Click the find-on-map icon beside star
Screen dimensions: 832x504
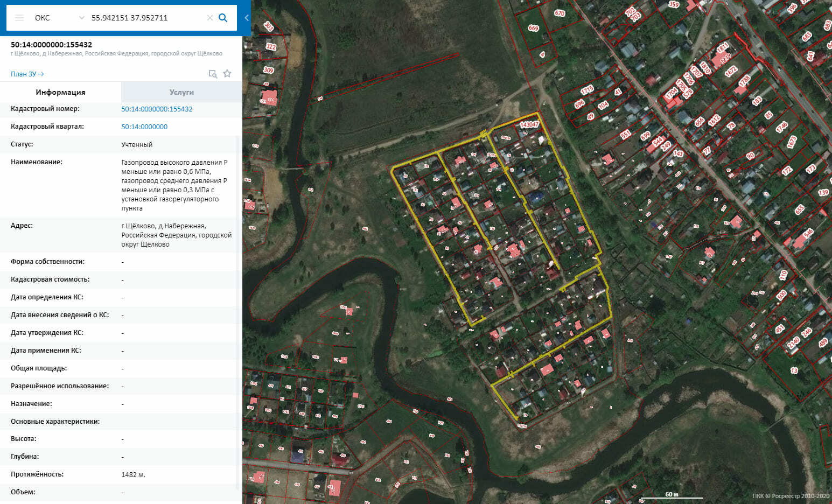[x=213, y=74]
